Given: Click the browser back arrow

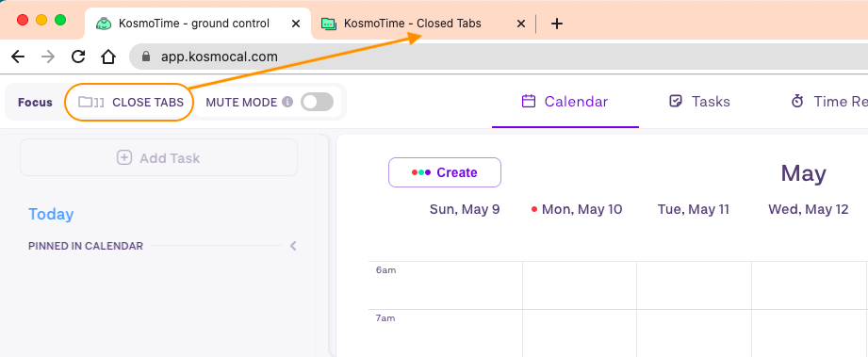Looking at the screenshot, I should (x=18, y=57).
